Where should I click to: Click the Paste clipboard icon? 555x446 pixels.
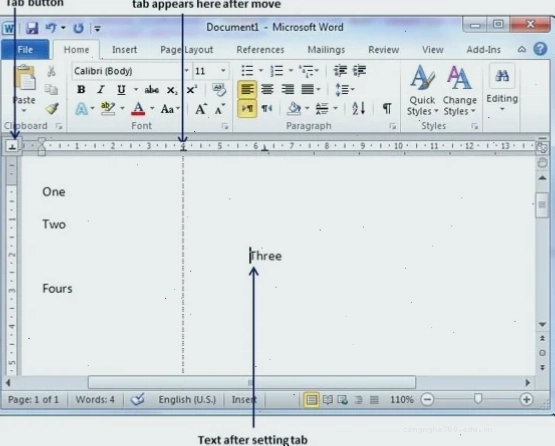(25, 78)
